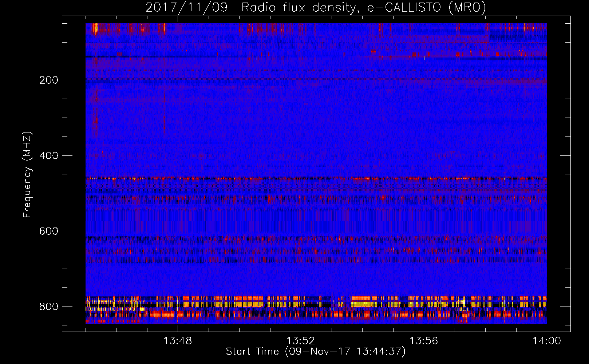589x364 pixels.
Task: Click the 13:56 time tick label
Action: [x=424, y=341]
